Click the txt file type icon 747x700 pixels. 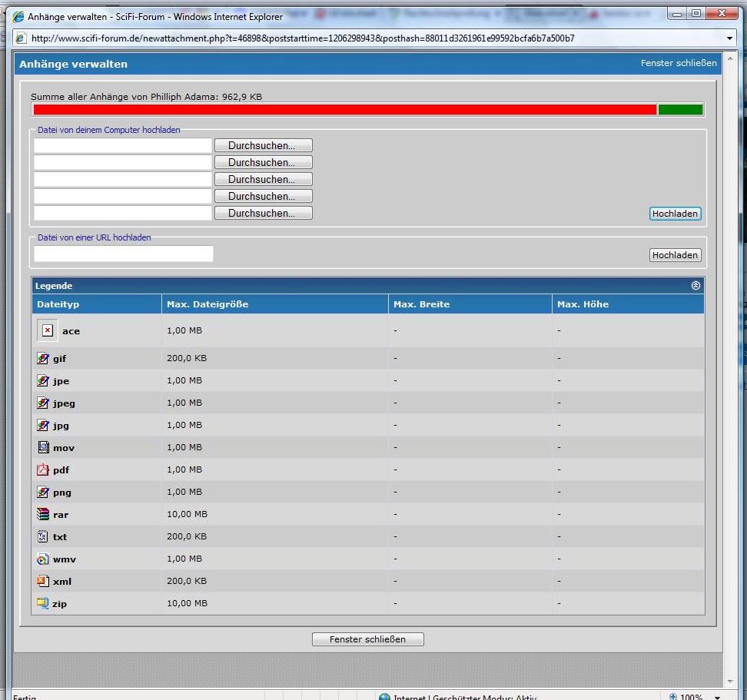tap(43, 537)
